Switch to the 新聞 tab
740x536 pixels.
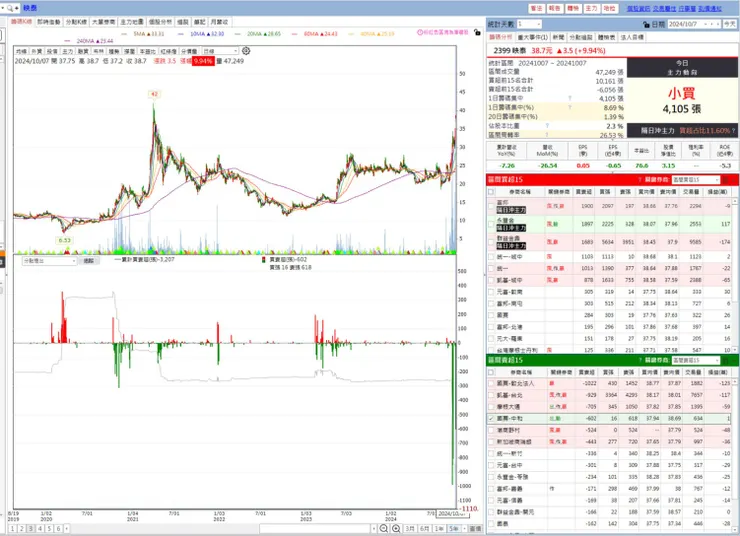tap(558, 37)
